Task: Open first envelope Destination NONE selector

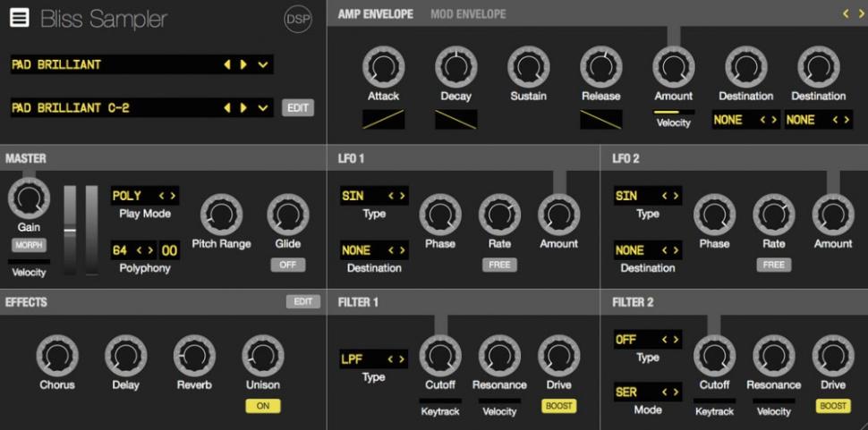Action: tap(745, 120)
